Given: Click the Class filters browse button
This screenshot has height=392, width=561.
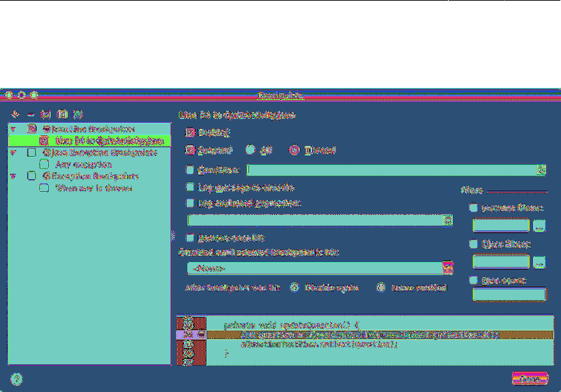Looking at the screenshot, I should point(539,262).
